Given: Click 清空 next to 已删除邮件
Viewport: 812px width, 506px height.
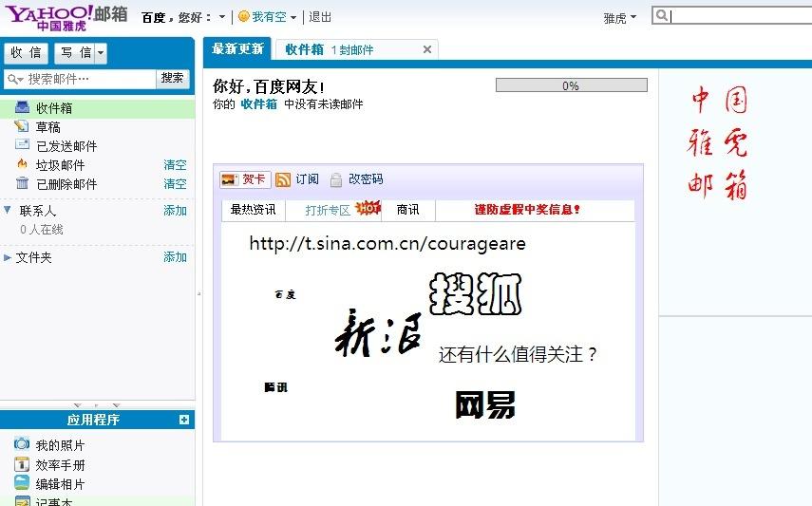Looking at the screenshot, I should point(175,183).
